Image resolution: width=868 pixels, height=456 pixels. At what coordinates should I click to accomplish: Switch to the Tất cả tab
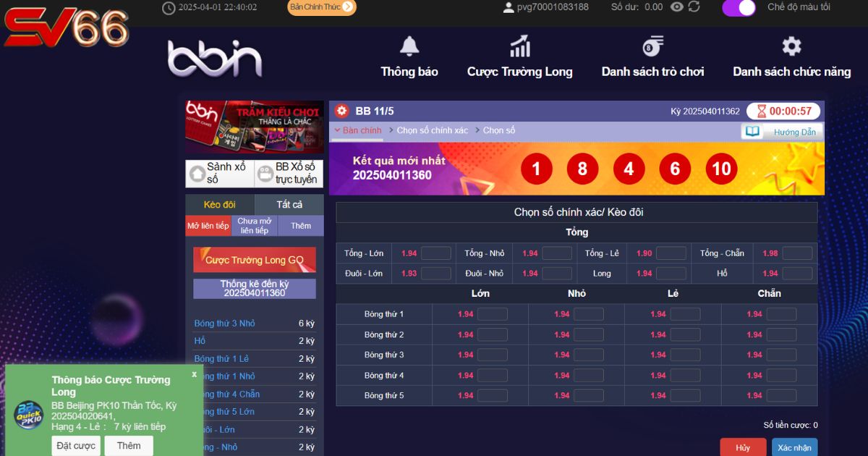point(289,205)
